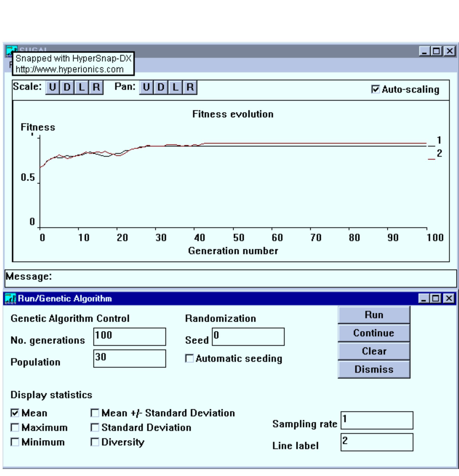Check Mean +/- Standard Deviation option
459x476 pixels.
[95, 413]
